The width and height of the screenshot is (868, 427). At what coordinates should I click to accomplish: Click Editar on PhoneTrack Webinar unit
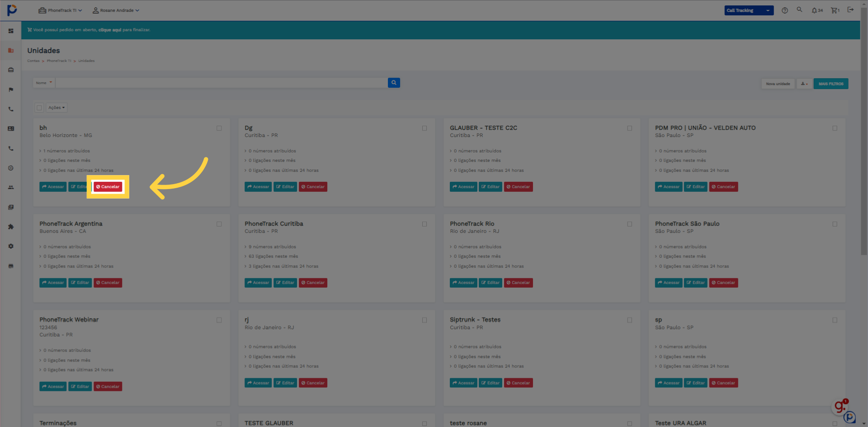tap(80, 387)
